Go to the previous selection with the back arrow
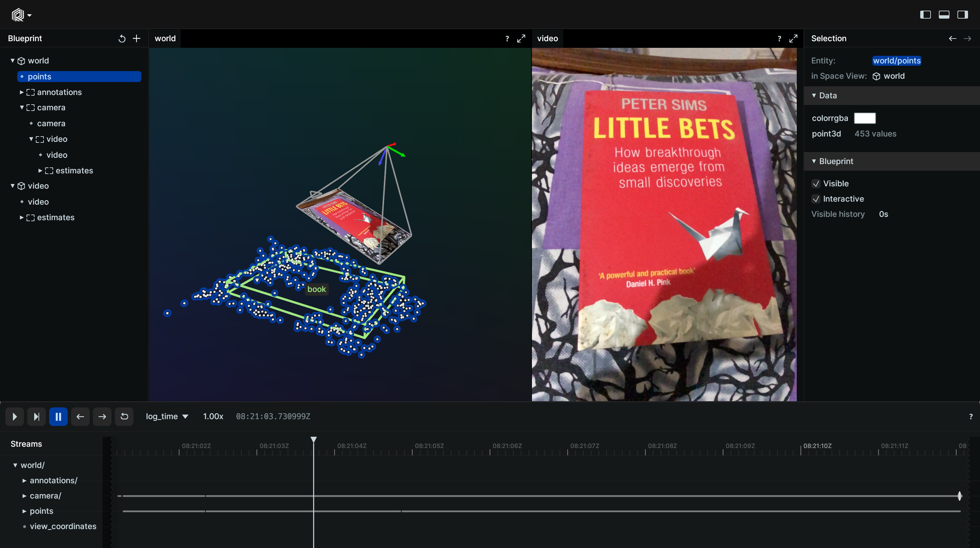This screenshot has width=980, height=548. click(952, 39)
